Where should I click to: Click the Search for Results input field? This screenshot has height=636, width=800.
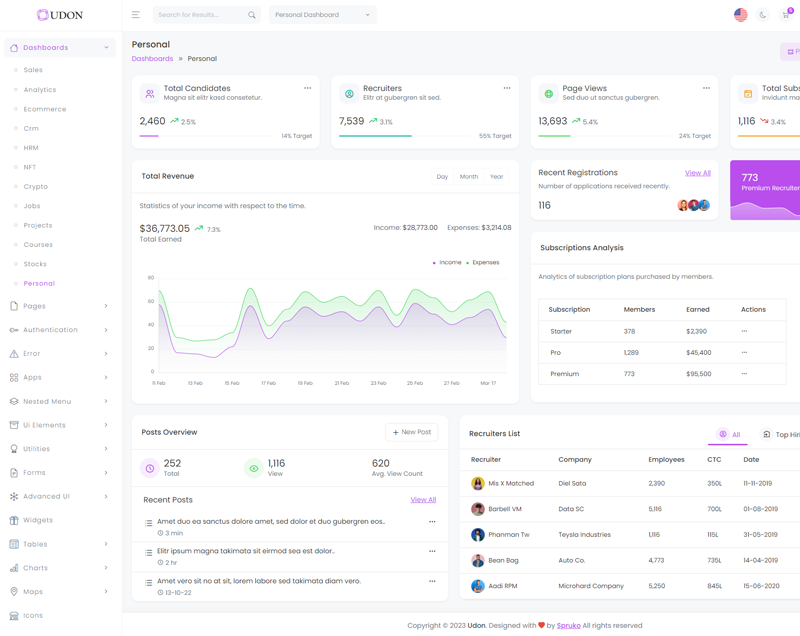click(200, 15)
